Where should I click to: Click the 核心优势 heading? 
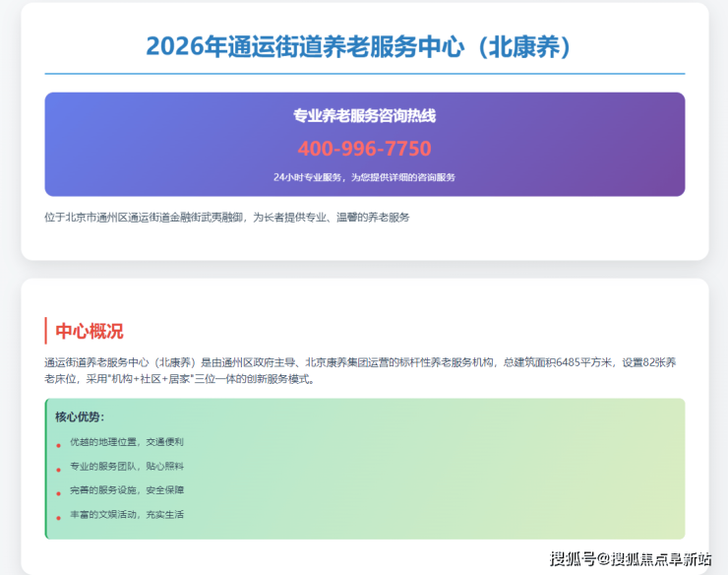pos(81,416)
